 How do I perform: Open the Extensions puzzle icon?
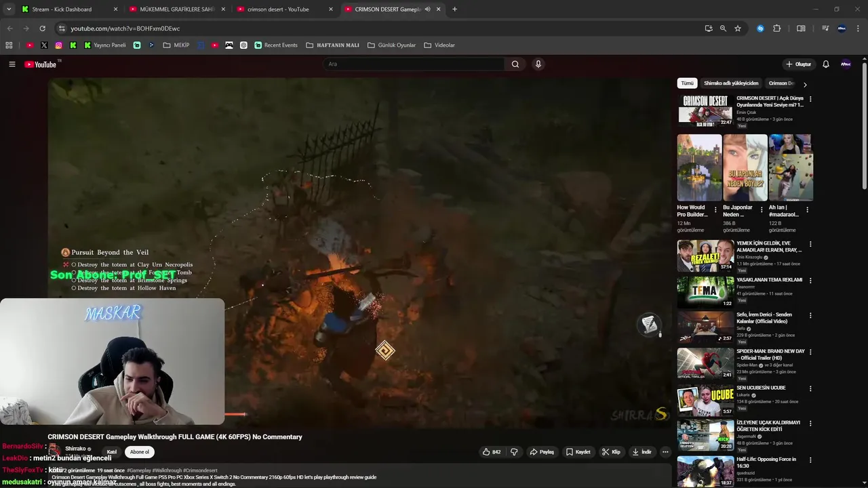pos(777,28)
